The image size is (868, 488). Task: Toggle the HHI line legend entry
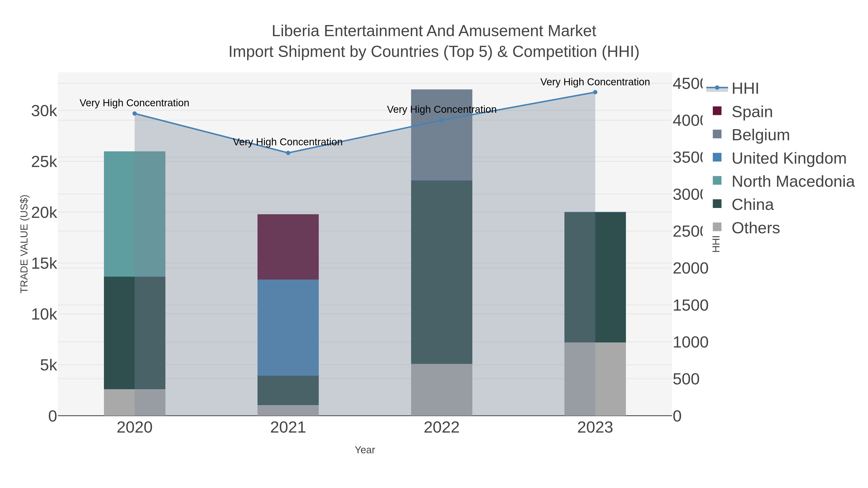click(x=733, y=88)
